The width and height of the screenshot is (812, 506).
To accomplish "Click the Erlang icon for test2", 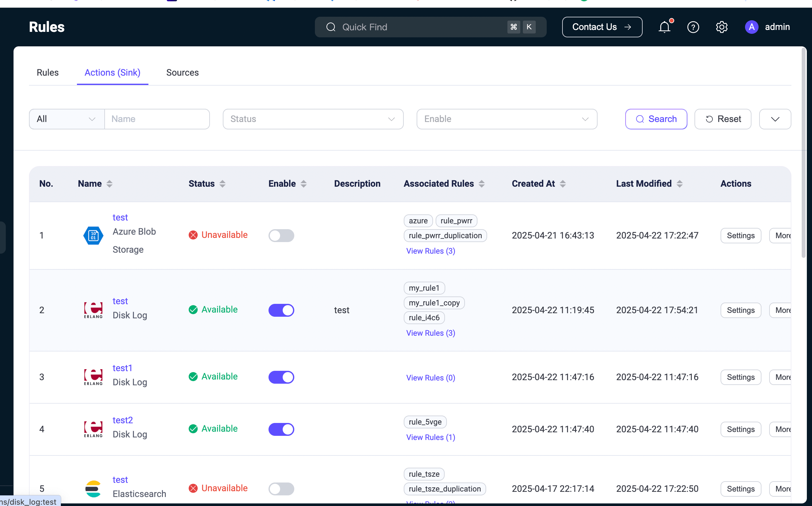I will (x=93, y=429).
